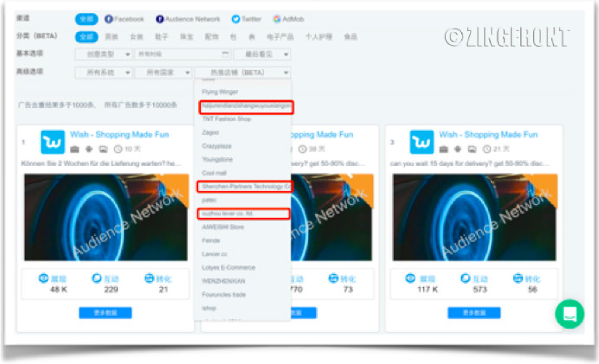
Task: Open the 所有系统 system dropdown
Action: (x=103, y=72)
